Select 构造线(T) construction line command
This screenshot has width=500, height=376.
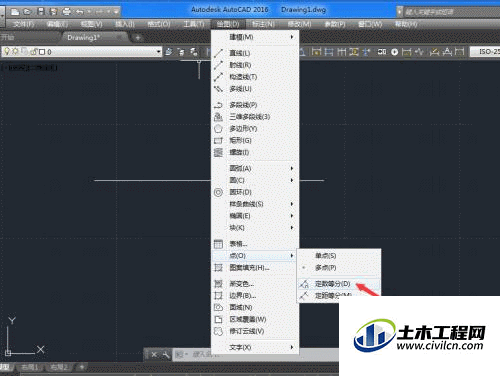[x=255, y=77]
